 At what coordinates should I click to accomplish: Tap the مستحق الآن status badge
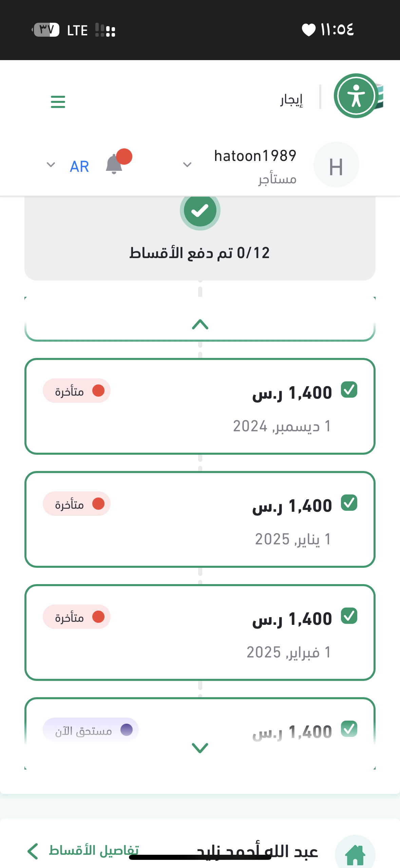click(91, 730)
